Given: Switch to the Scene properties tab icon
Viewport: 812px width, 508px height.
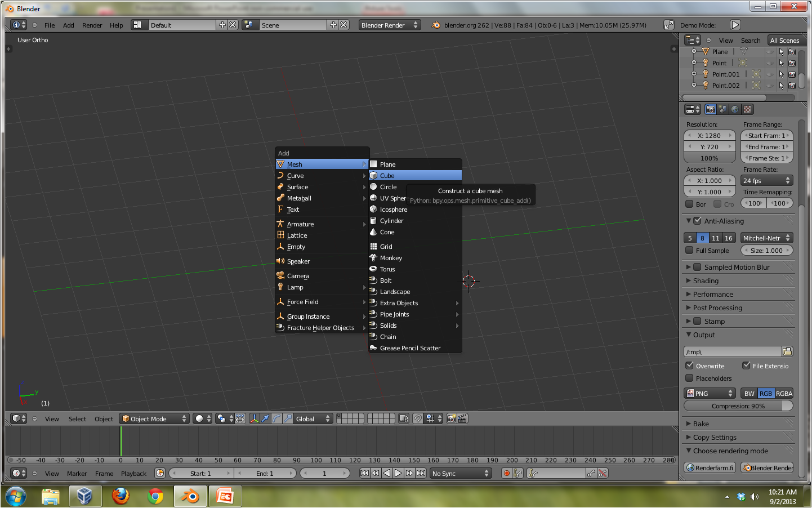Looking at the screenshot, I should click(x=722, y=109).
